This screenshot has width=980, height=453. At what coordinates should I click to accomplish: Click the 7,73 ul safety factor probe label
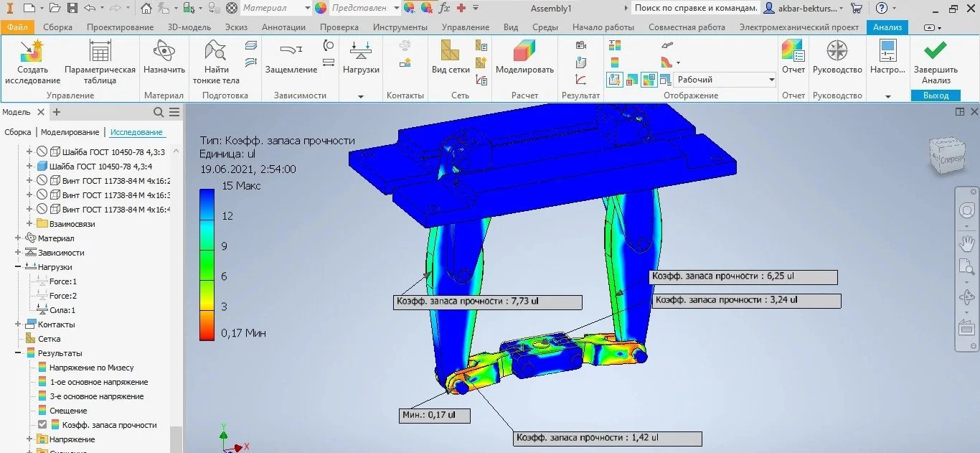(x=488, y=302)
